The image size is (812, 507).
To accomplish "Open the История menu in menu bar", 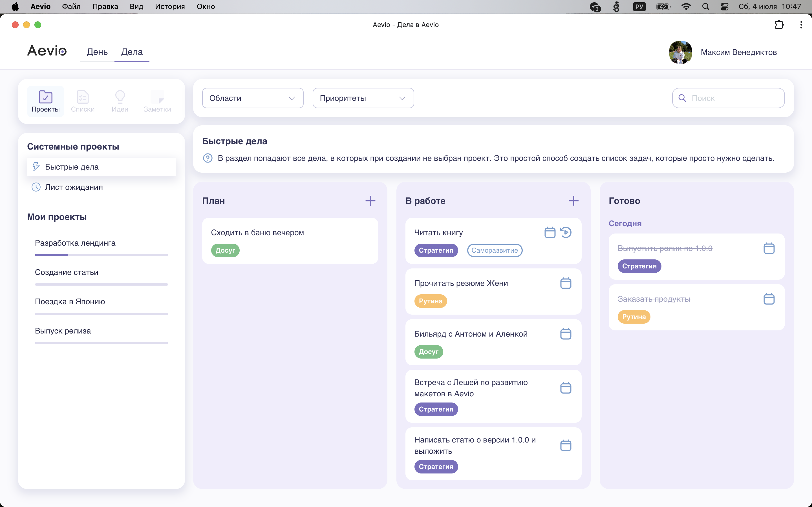I will (170, 6).
